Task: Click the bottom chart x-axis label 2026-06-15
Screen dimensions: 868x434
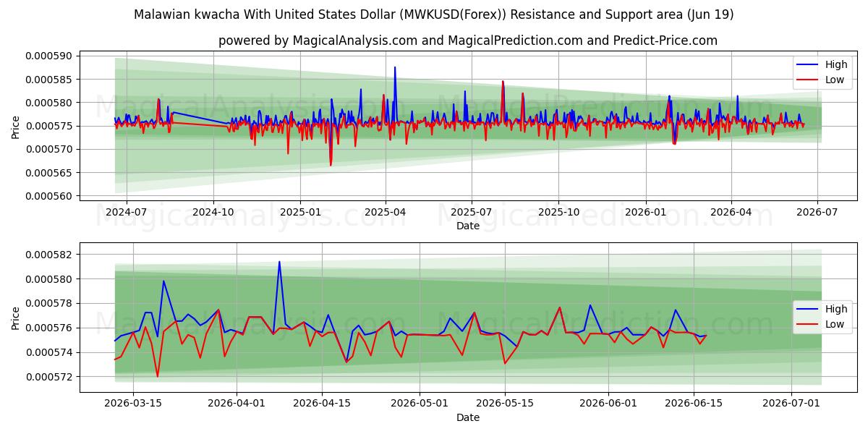Action: (x=694, y=404)
